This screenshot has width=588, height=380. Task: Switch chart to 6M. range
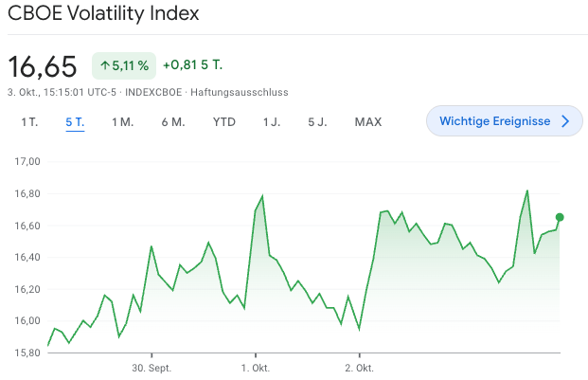(172, 121)
